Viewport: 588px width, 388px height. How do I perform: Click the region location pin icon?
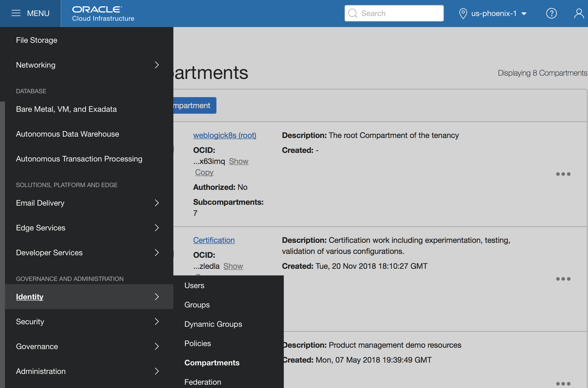(x=463, y=13)
